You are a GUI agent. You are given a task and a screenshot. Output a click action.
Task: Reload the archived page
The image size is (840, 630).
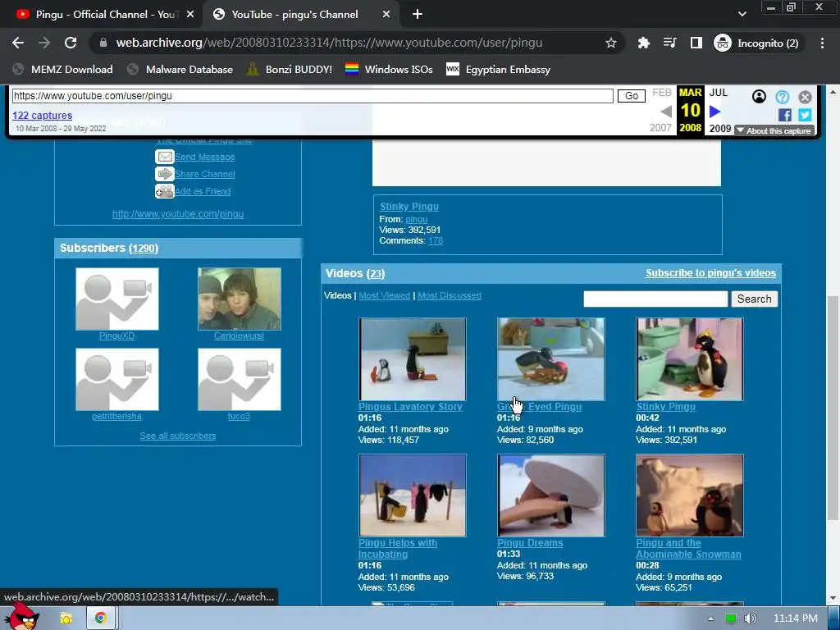coord(71,43)
